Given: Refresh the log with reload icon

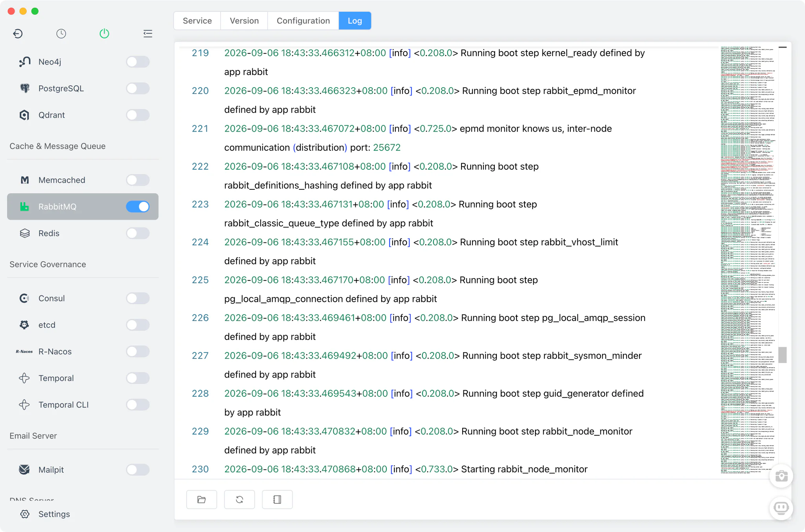Looking at the screenshot, I should (239, 499).
